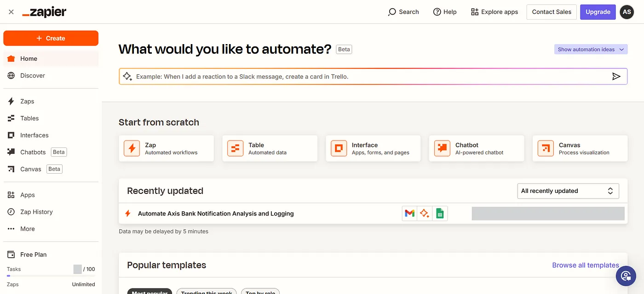Click the AI sparkle app icon in the Zap row

pyautogui.click(x=425, y=214)
